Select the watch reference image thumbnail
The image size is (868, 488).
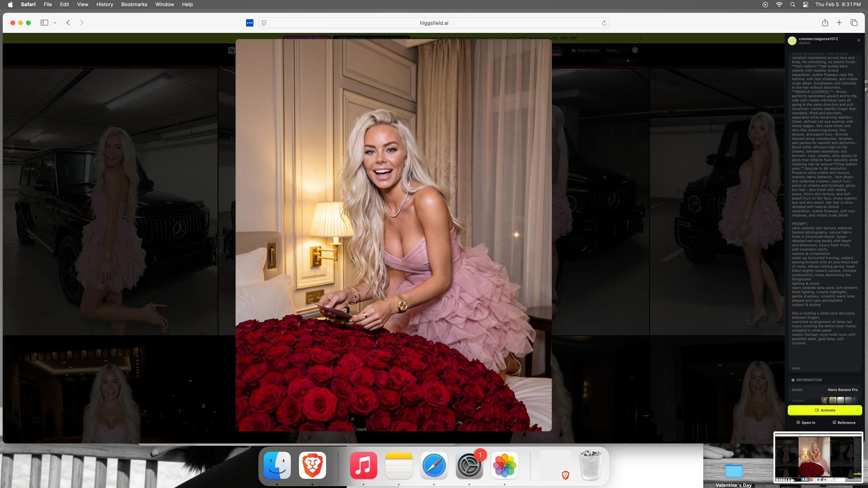coord(833,400)
